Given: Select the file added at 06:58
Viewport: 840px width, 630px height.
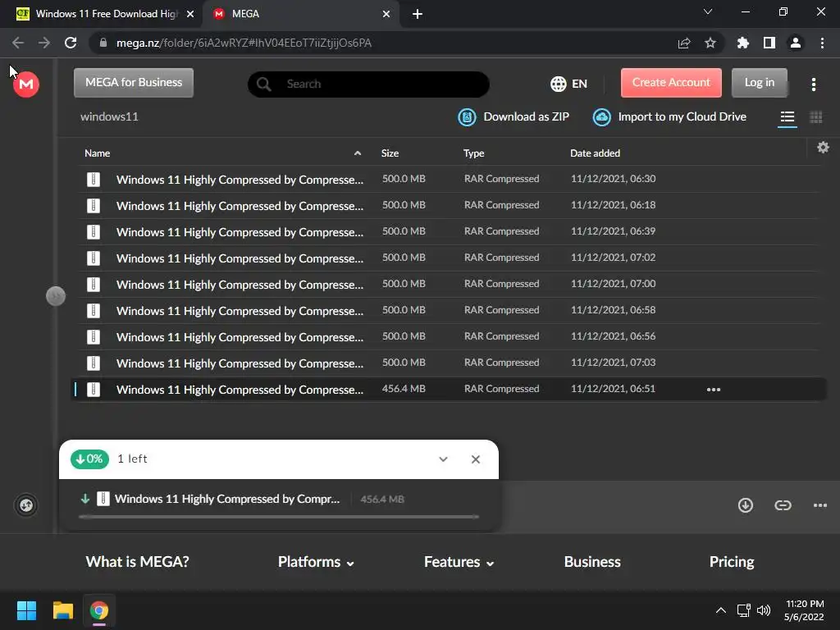Looking at the screenshot, I should [449, 310].
